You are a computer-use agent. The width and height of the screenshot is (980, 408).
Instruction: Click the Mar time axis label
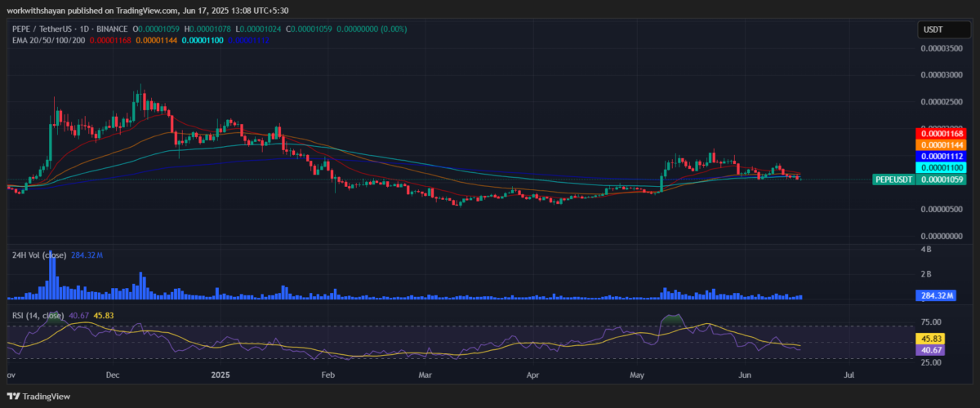pos(425,375)
